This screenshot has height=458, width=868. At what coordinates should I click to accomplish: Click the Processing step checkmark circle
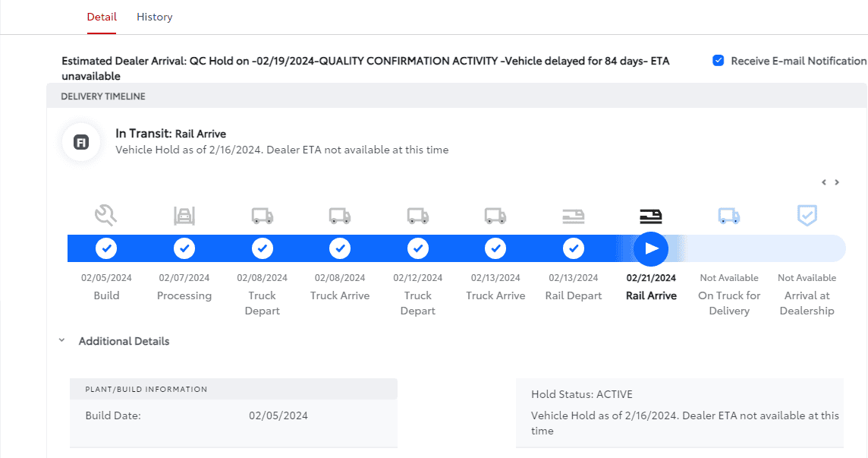tap(184, 248)
